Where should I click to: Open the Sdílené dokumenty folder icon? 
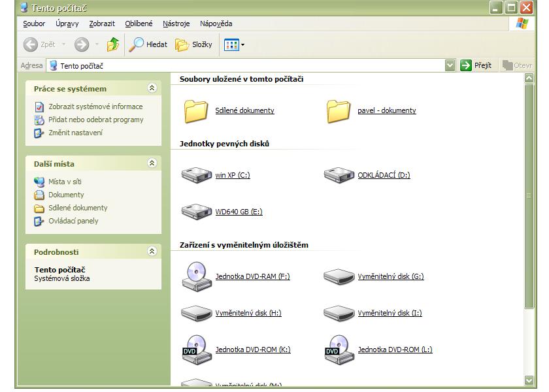196,110
